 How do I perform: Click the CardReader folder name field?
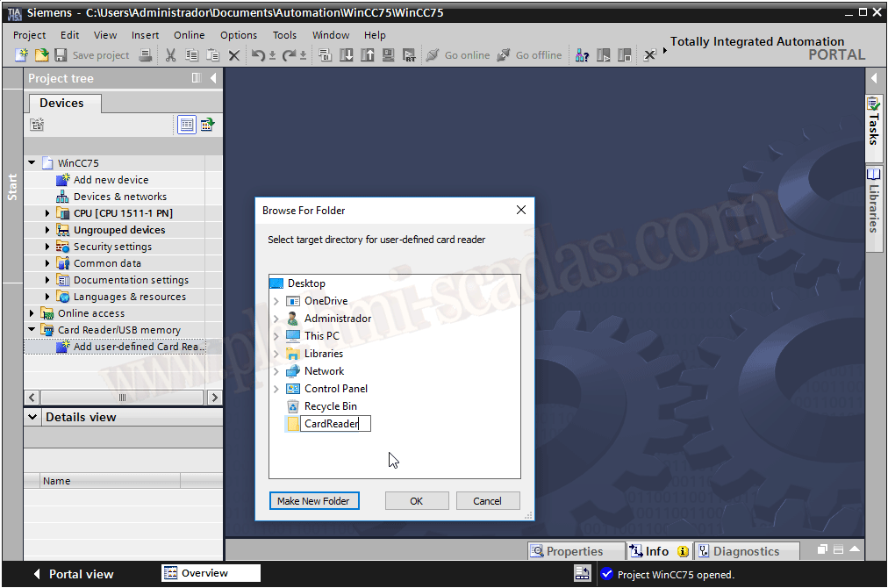click(x=335, y=424)
